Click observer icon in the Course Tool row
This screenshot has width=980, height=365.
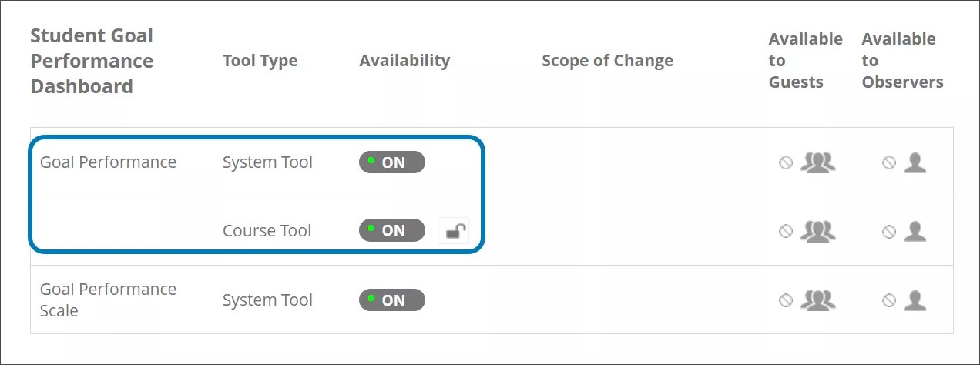[x=915, y=231]
